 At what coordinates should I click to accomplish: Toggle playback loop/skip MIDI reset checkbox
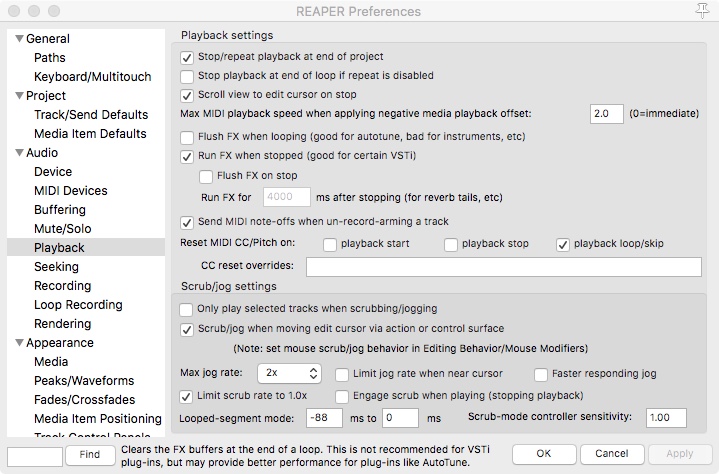pyautogui.click(x=563, y=244)
